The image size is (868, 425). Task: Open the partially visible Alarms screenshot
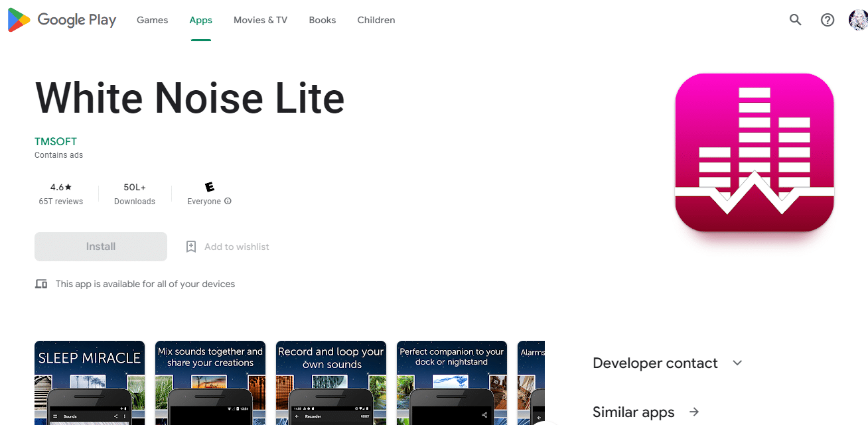[531, 383]
